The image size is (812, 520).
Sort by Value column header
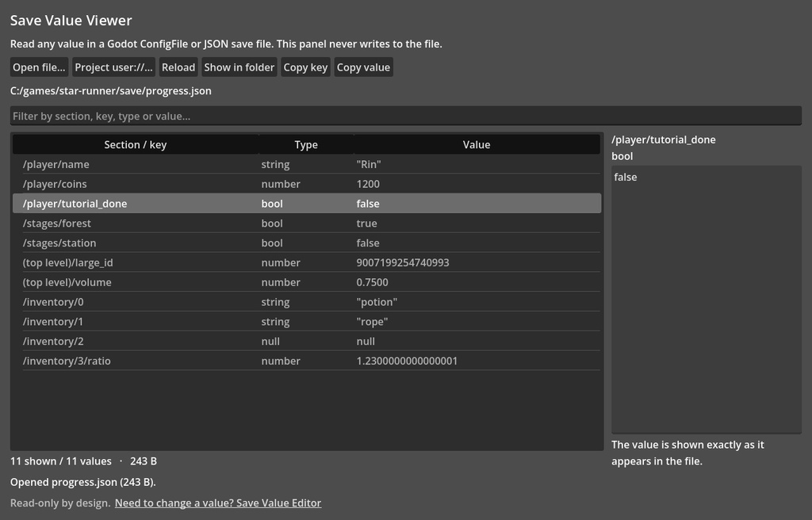[477, 144]
